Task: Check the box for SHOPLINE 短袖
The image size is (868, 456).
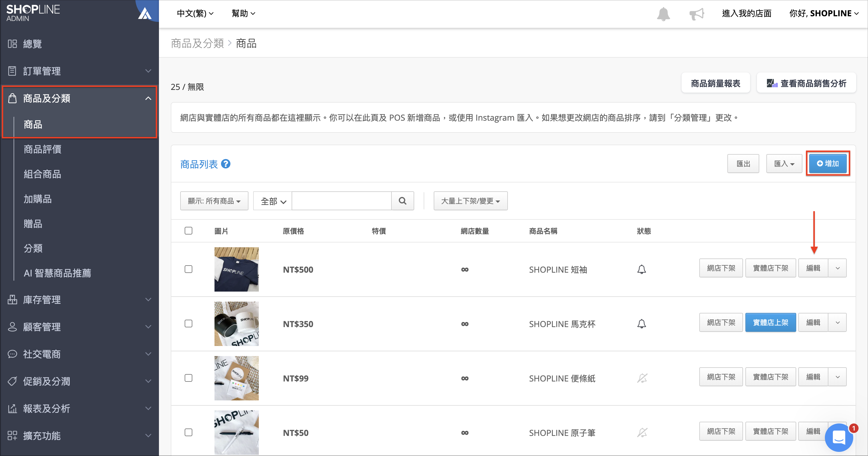Action: pos(188,269)
